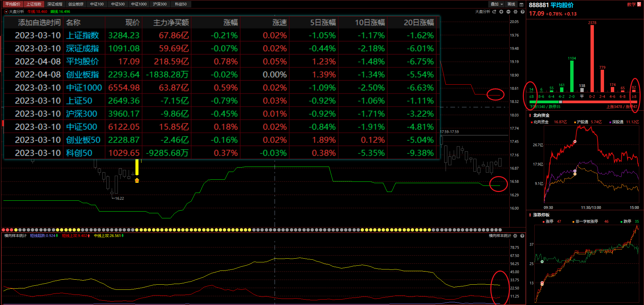This screenshot has width=644, height=305.
Task: Zoom in with the plus icon of 大盘分析
Action: tap(501, 12)
